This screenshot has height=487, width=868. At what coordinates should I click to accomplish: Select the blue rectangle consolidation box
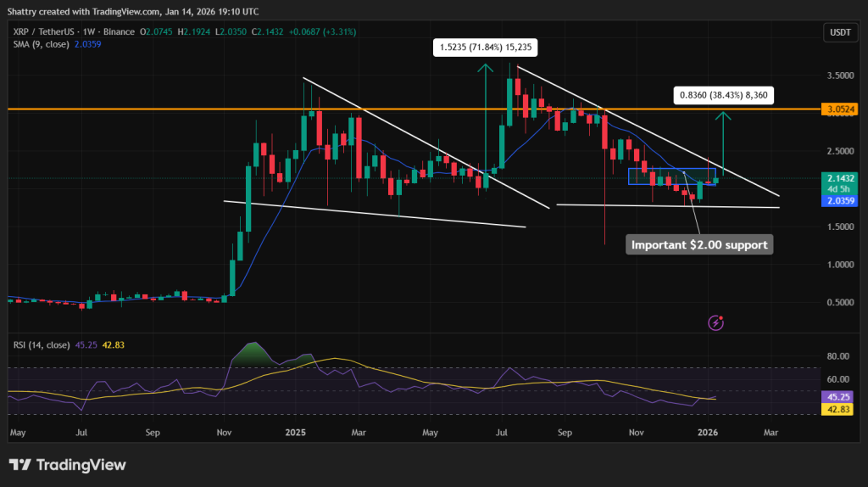tap(671, 176)
